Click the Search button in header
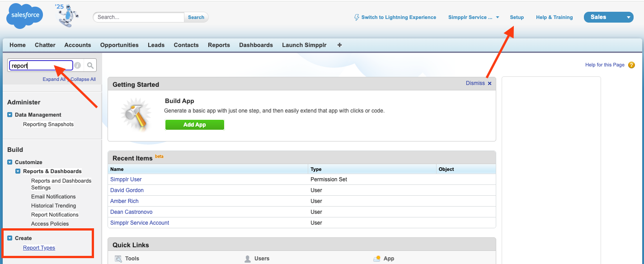Image resolution: width=644 pixels, height=264 pixels. click(x=196, y=17)
